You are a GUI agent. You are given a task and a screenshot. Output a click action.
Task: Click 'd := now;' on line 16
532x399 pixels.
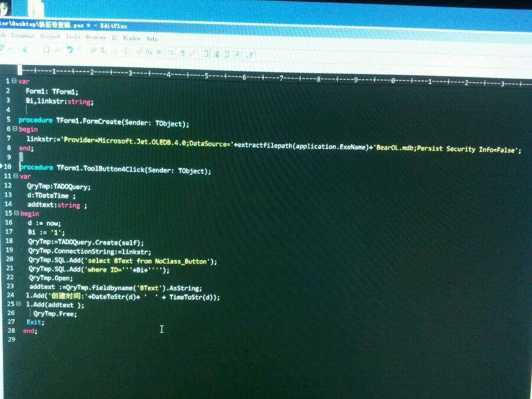44,223
